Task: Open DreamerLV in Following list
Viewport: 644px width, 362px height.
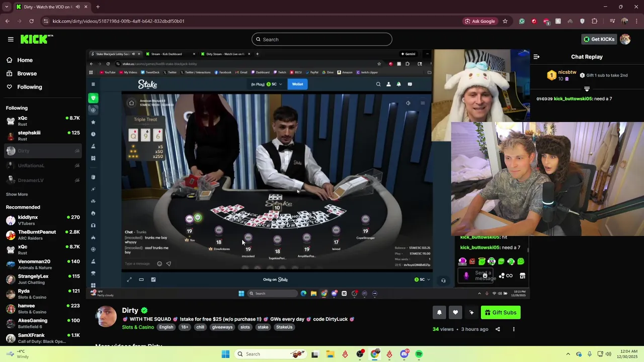Action: click(x=43, y=180)
